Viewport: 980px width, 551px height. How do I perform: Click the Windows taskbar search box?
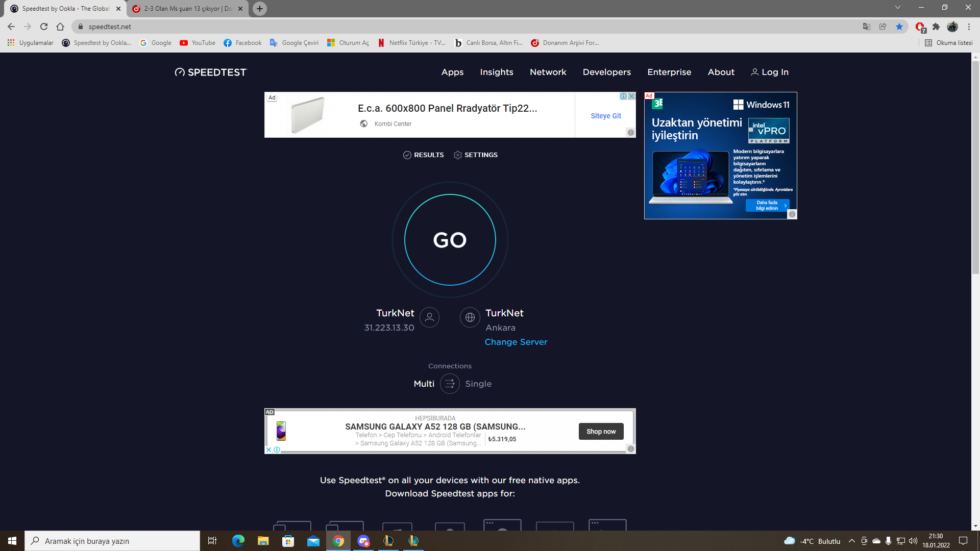[112, 541]
